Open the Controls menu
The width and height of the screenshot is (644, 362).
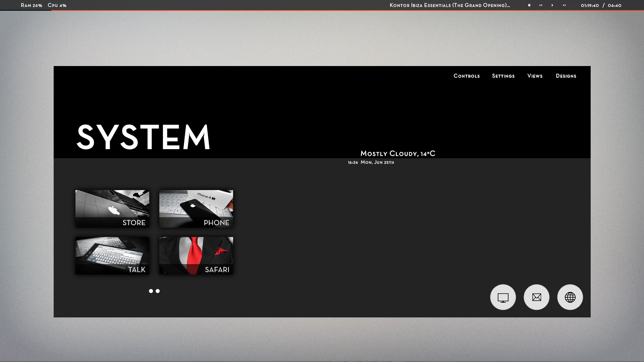[x=467, y=76]
